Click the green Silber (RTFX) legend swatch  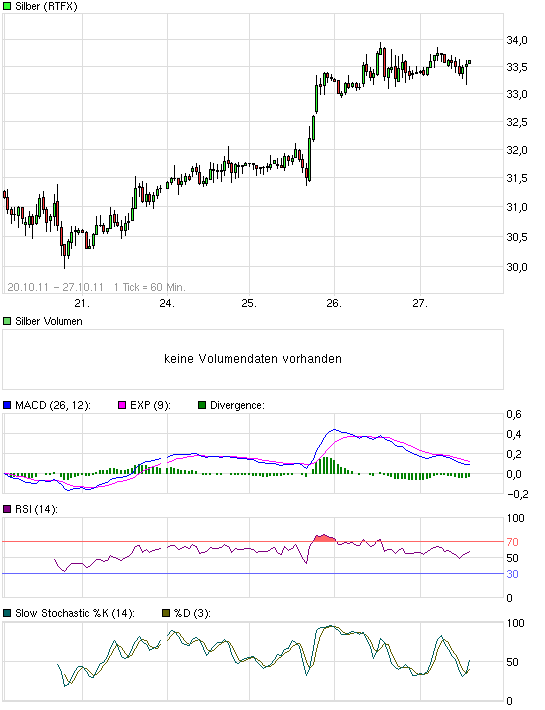point(7,6)
